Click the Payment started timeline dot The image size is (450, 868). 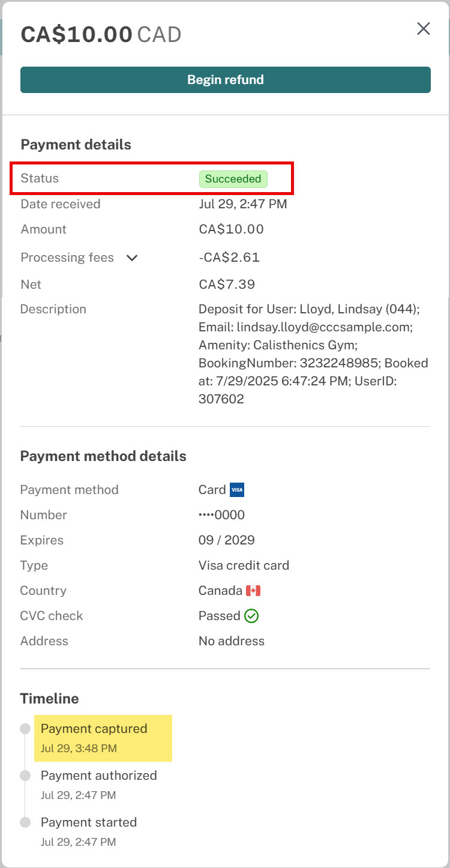(x=25, y=822)
